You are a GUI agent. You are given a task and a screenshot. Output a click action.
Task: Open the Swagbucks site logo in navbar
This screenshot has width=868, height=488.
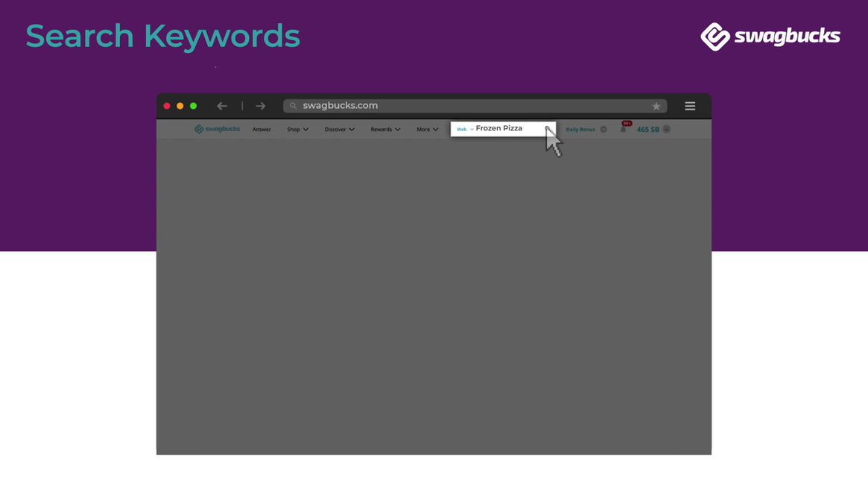(217, 129)
